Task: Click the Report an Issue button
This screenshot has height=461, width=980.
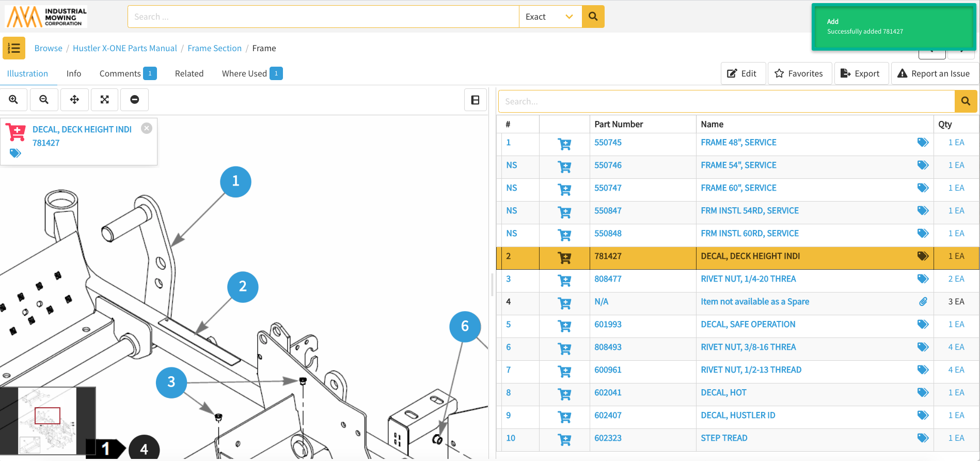Action: point(934,73)
